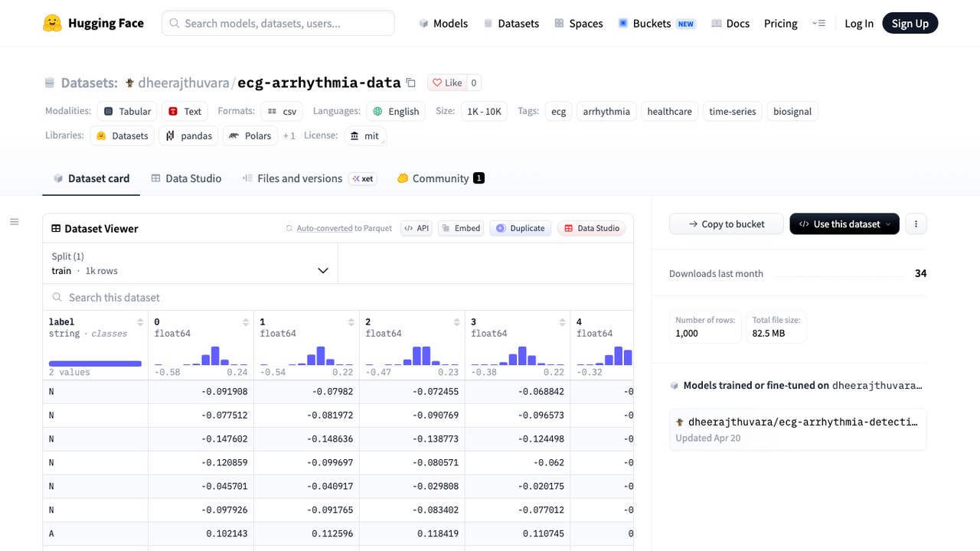Sort column 0 using its arrows
Viewport: 980px width, 551px height.
coord(246,322)
